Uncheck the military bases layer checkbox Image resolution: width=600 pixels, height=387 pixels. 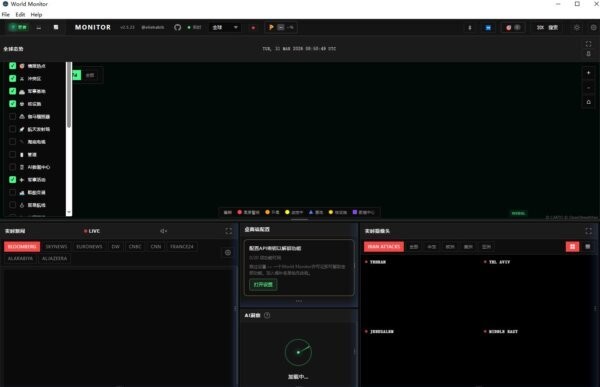coord(13,91)
